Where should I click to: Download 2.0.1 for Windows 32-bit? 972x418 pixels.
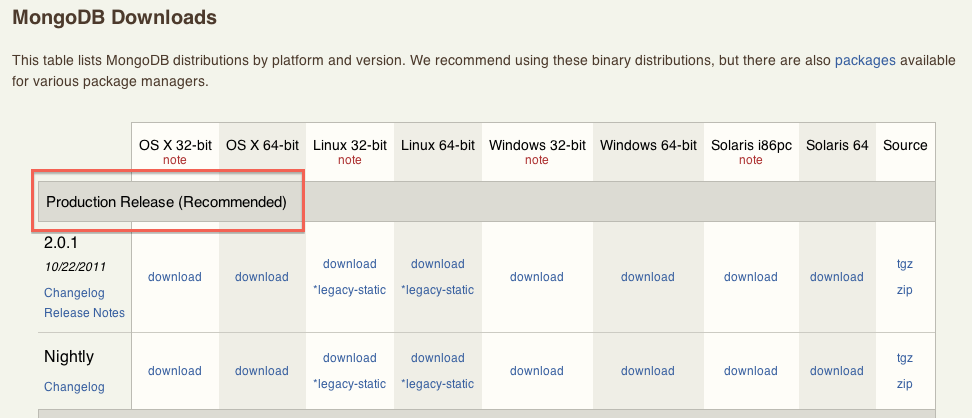coord(537,277)
